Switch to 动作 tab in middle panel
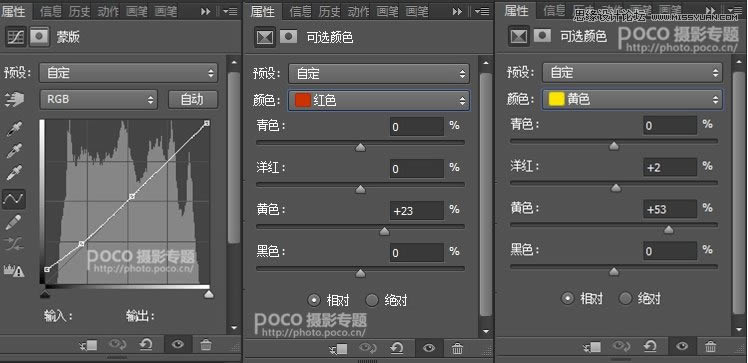 click(x=358, y=11)
